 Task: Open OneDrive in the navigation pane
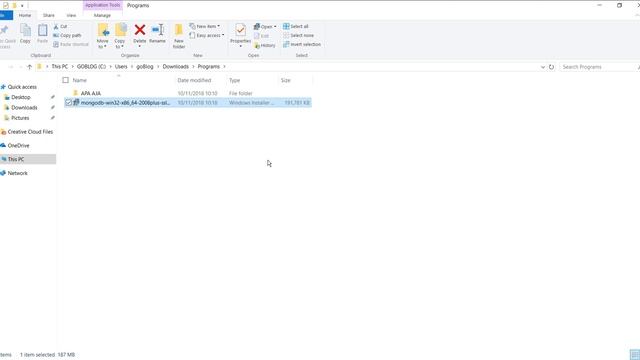point(18,145)
